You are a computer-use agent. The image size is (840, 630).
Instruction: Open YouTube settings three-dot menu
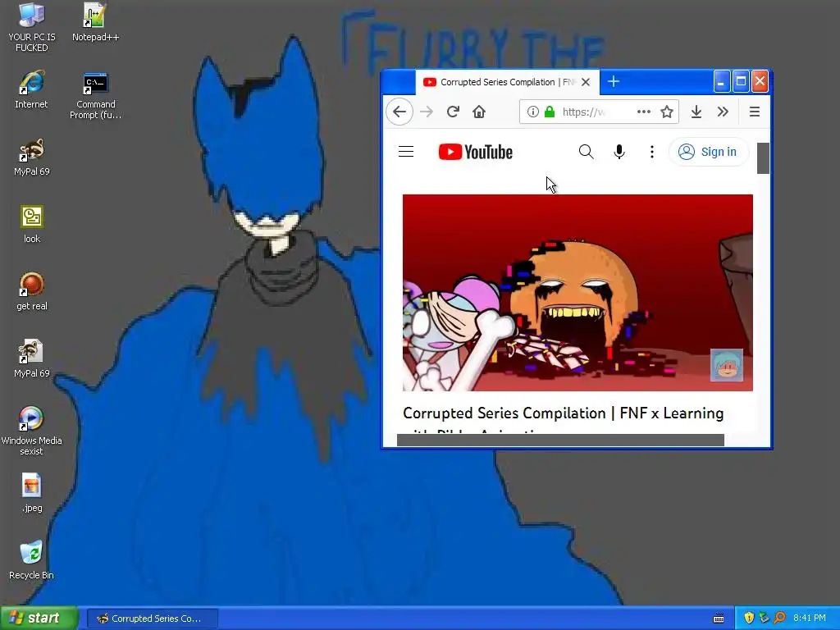pyautogui.click(x=652, y=152)
